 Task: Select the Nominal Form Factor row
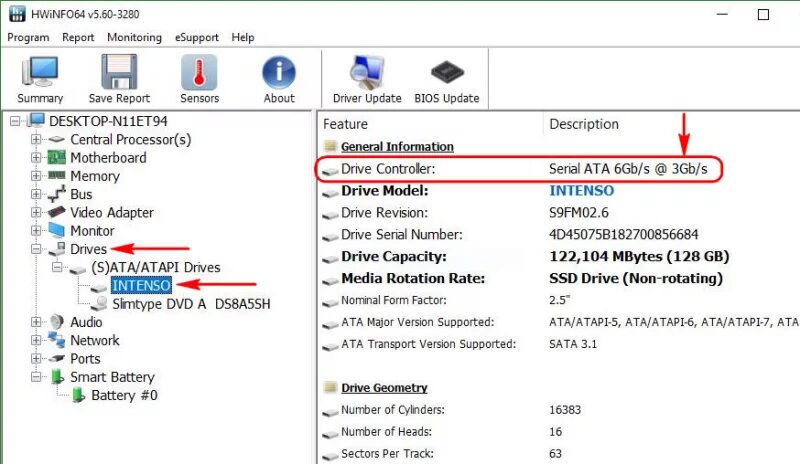pyautogui.click(x=559, y=300)
